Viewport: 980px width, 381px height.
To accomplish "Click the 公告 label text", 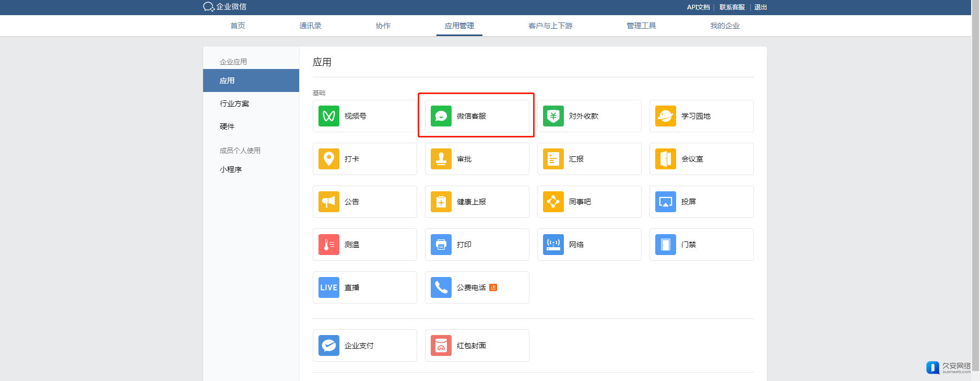I will coord(352,202).
